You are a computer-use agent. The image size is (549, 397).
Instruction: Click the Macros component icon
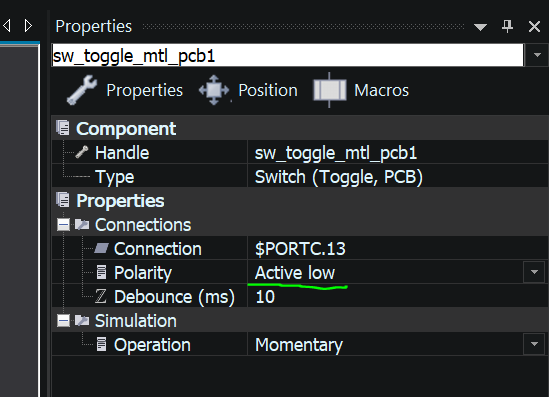click(x=329, y=90)
